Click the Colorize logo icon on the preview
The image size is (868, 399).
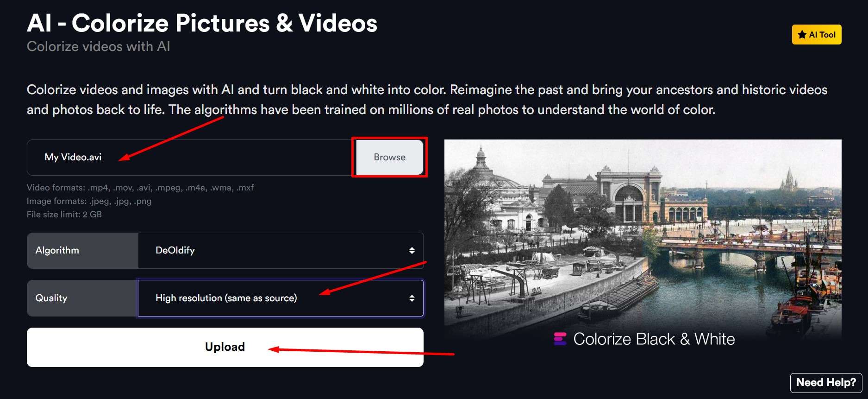click(x=560, y=339)
